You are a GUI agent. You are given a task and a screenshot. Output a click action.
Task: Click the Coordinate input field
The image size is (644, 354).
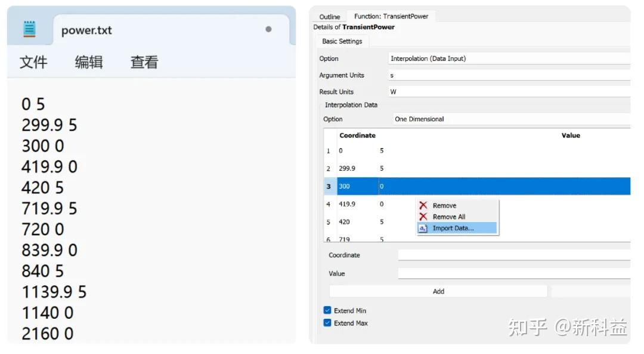coord(513,255)
